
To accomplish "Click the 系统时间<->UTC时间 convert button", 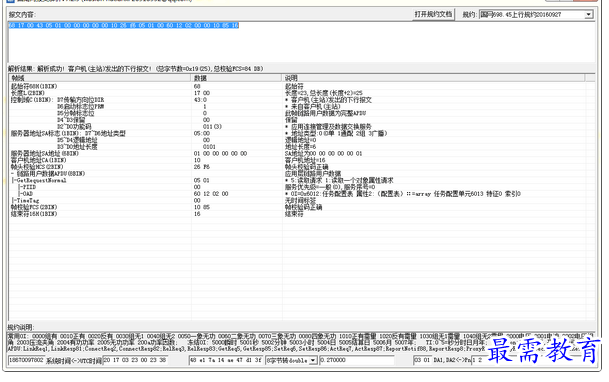I will [74, 361].
